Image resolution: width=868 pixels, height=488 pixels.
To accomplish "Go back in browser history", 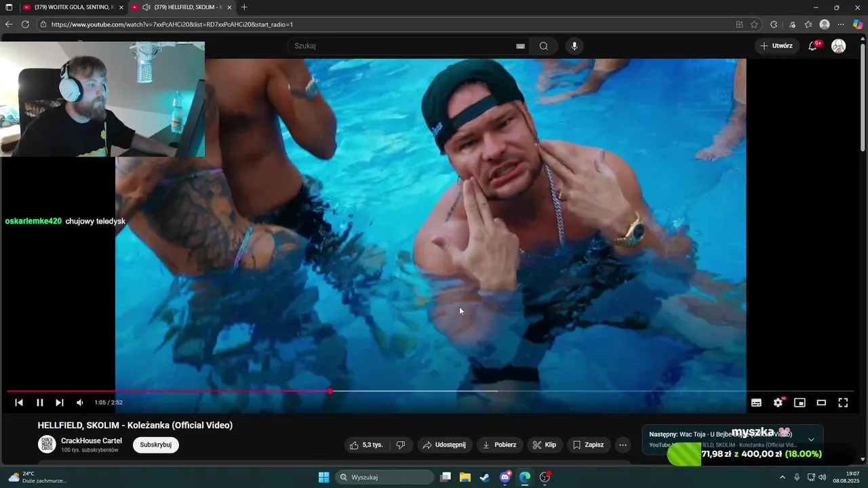I will [9, 24].
